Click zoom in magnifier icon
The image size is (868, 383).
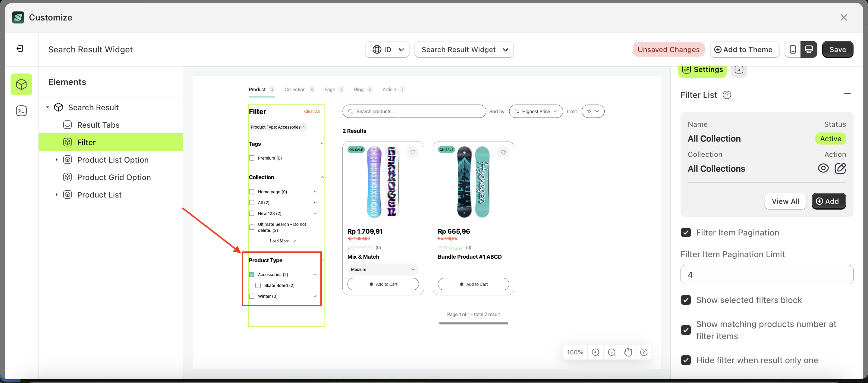[596, 352]
